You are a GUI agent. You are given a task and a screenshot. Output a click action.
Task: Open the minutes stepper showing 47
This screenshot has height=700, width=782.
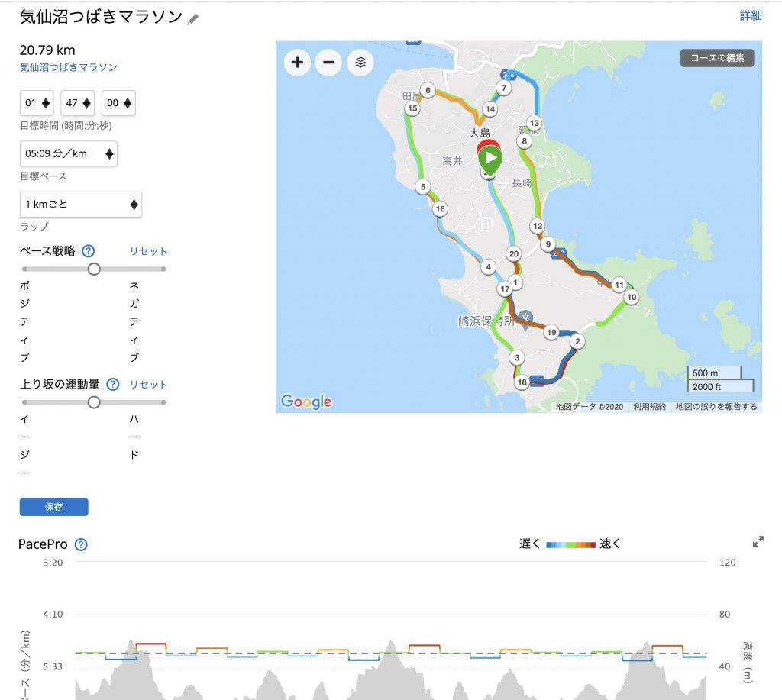tap(78, 103)
